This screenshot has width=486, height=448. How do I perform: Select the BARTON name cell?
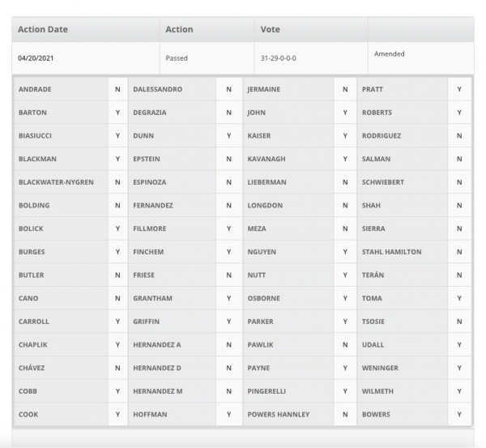tap(61, 113)
